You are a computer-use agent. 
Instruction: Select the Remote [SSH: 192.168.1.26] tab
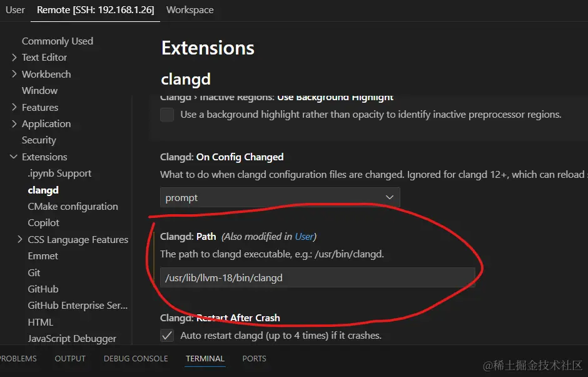point(95,10)
